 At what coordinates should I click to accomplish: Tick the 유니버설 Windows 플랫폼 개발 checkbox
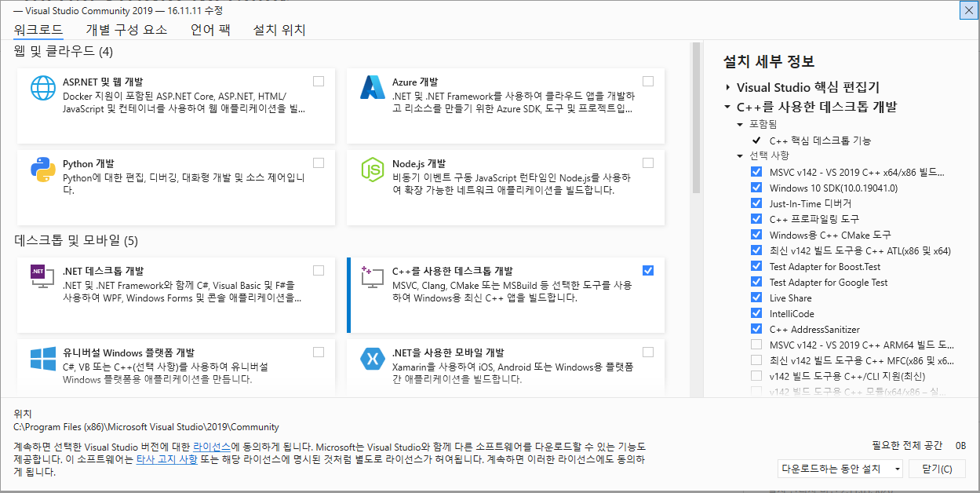click(319, 352)
